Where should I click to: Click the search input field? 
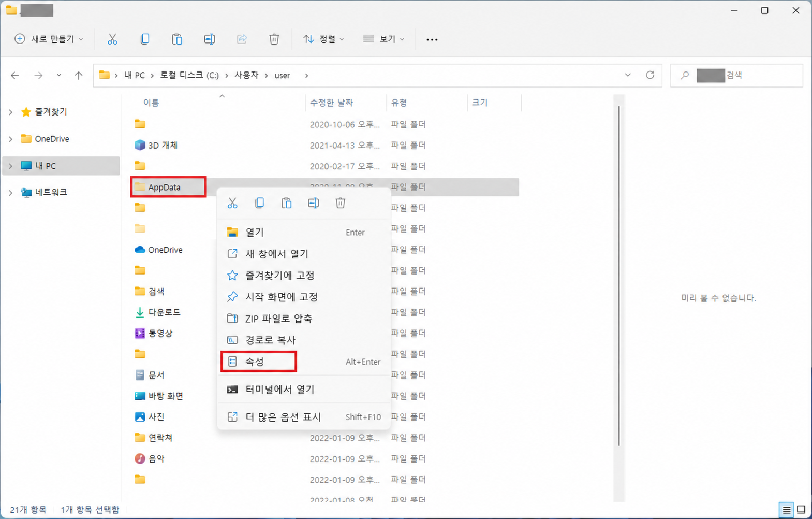coord(737,75)
